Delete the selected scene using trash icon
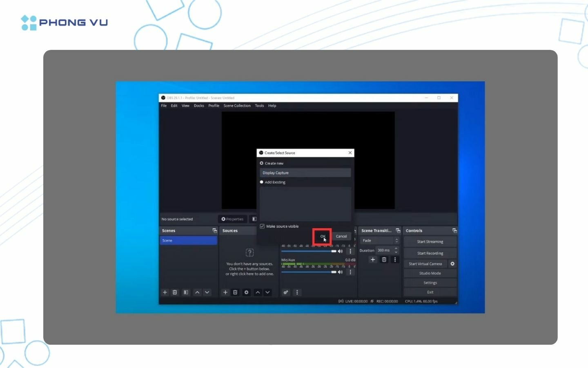588x368 pixels. (175, 292)
